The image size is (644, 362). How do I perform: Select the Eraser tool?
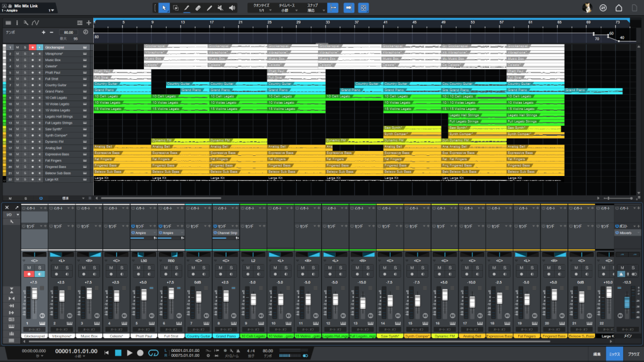(197, 8)
